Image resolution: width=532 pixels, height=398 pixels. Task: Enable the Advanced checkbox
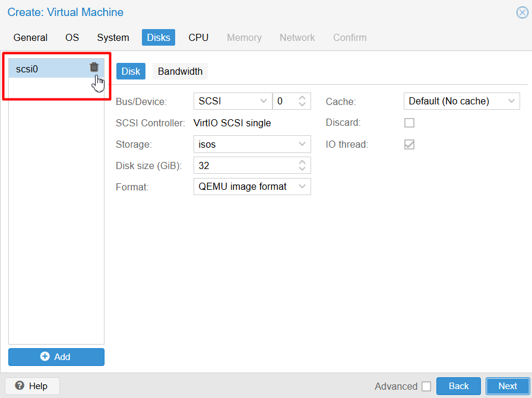[426, 386]
